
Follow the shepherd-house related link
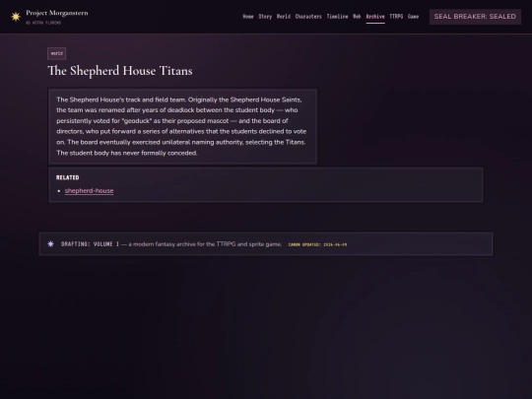click(x=90, y=191)
